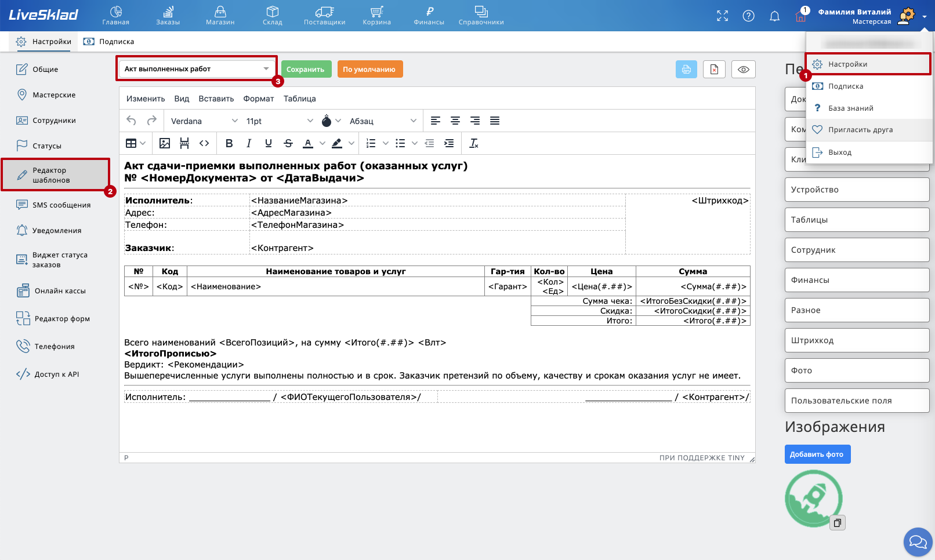Open the Формат editor menu

[259, 99]
